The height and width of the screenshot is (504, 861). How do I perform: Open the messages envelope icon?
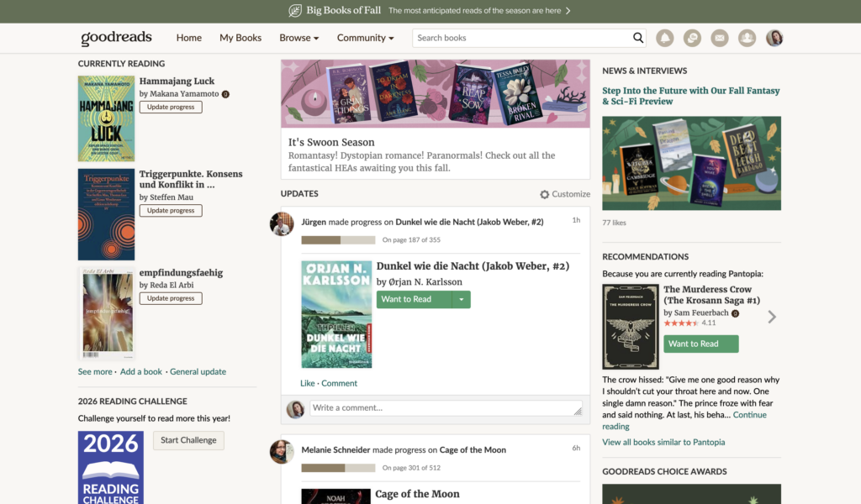coord(720,38)
